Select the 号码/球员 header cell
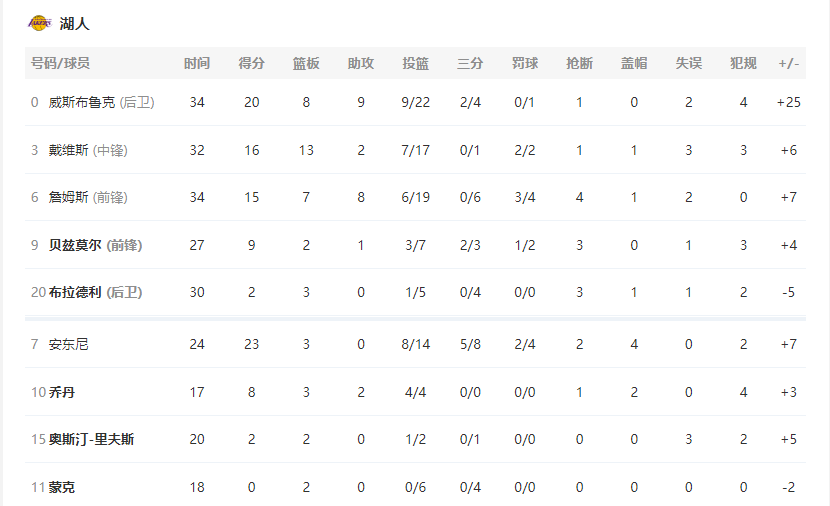This screenshot has height=506, width=830. tap(60, 64)
